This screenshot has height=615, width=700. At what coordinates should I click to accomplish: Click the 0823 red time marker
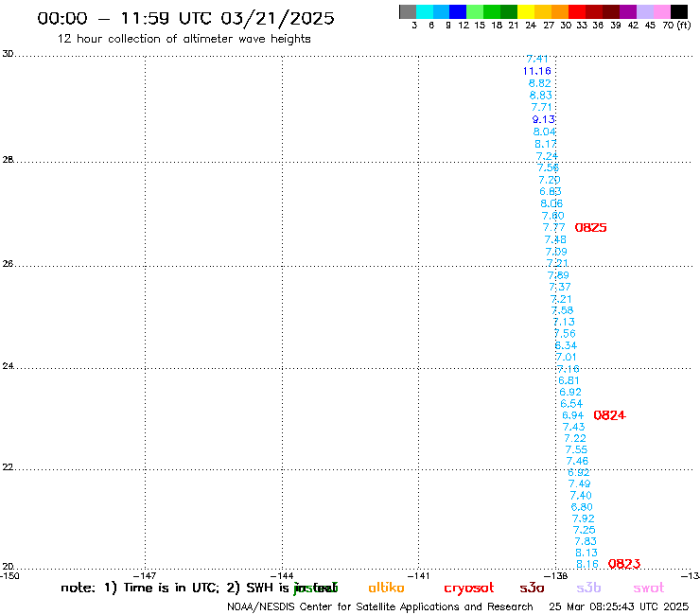pos(624,564)
